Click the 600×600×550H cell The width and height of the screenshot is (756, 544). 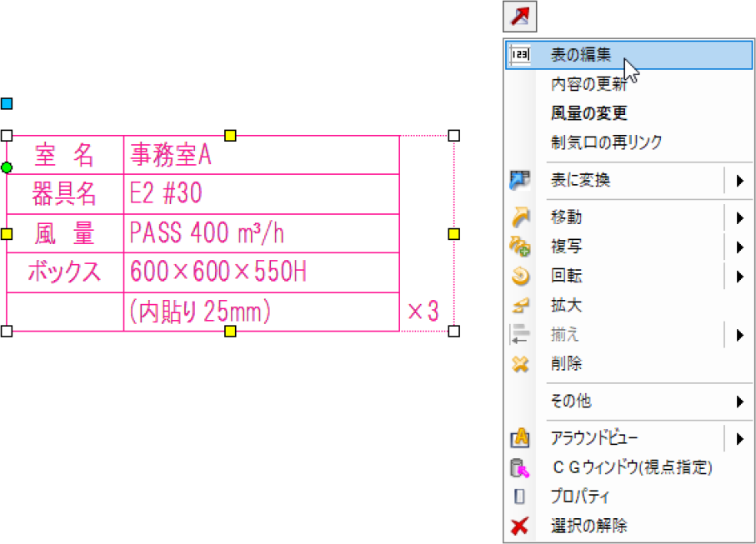tap(262, 272)
